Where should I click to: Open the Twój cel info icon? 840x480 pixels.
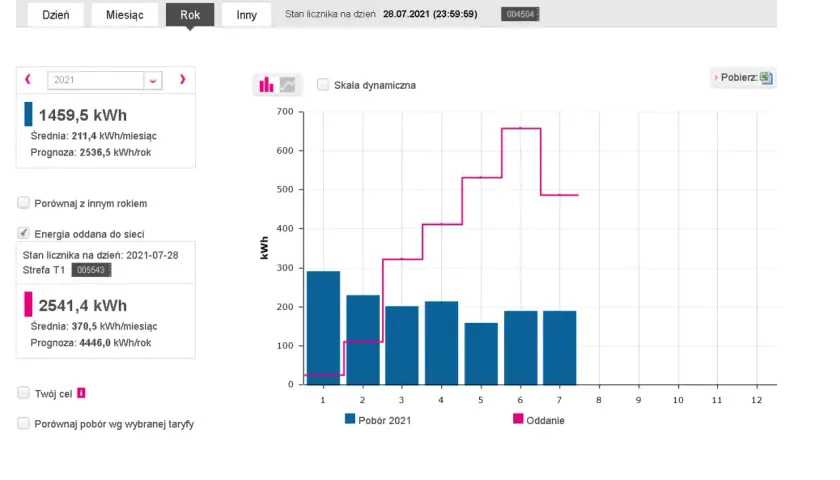coord(81,393)
